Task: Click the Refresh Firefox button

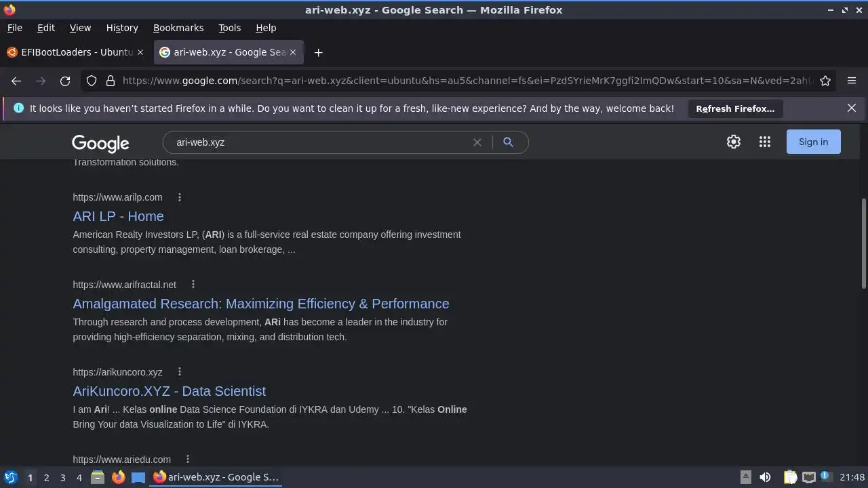Action: point(735,108)
